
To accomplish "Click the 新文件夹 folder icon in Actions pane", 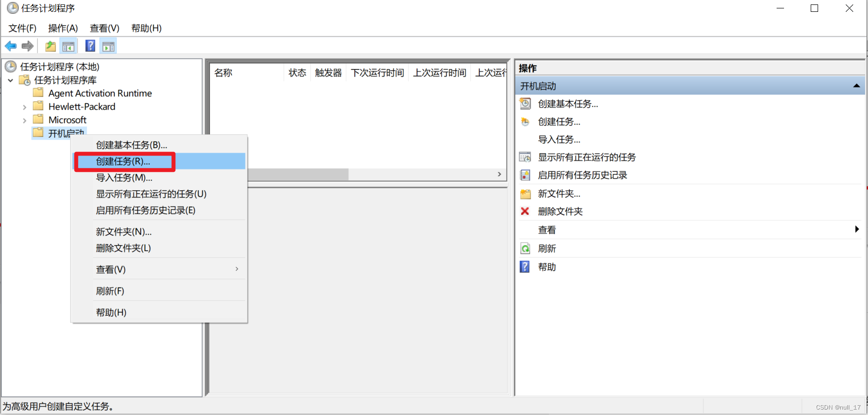I will 525,194.
